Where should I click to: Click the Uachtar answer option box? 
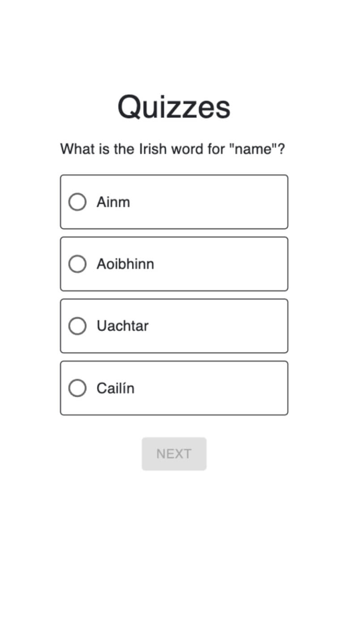click(174, 326)
